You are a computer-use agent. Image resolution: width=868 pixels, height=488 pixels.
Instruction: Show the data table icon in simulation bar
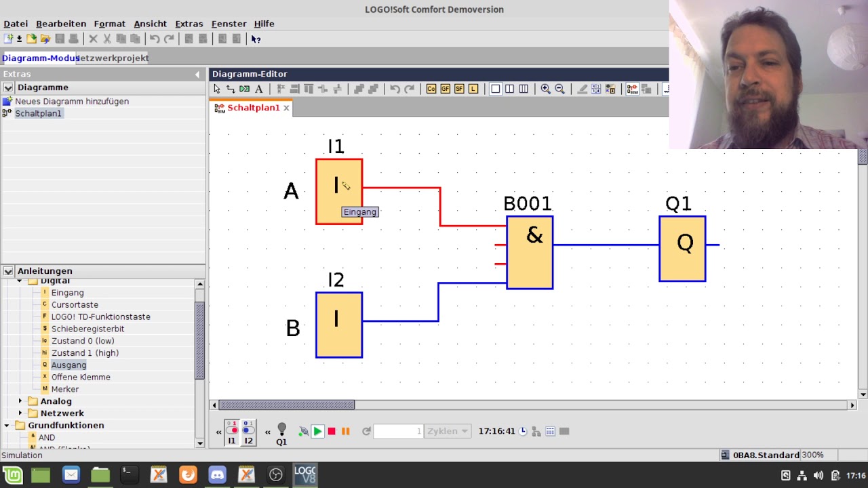pos(550,431)
